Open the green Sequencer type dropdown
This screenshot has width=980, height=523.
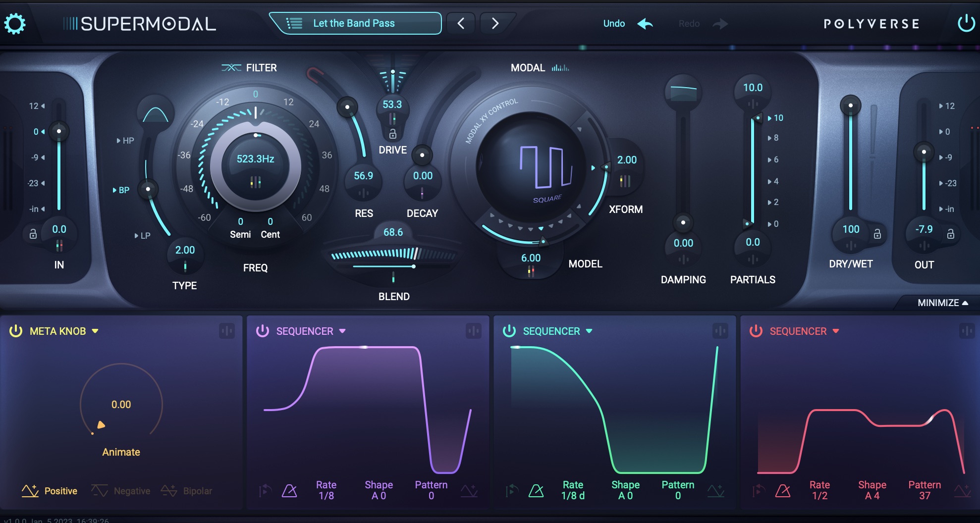pos(589,331)
